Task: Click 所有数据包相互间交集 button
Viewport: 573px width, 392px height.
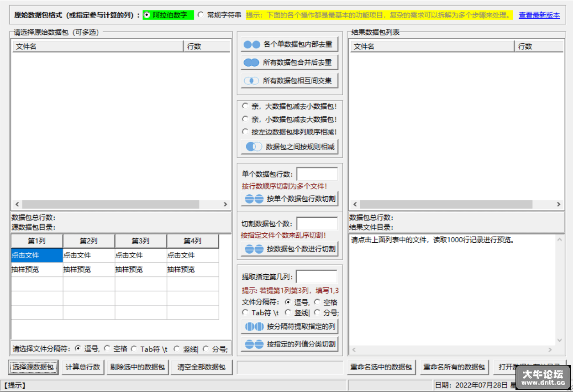Action: tap(289, 81)
